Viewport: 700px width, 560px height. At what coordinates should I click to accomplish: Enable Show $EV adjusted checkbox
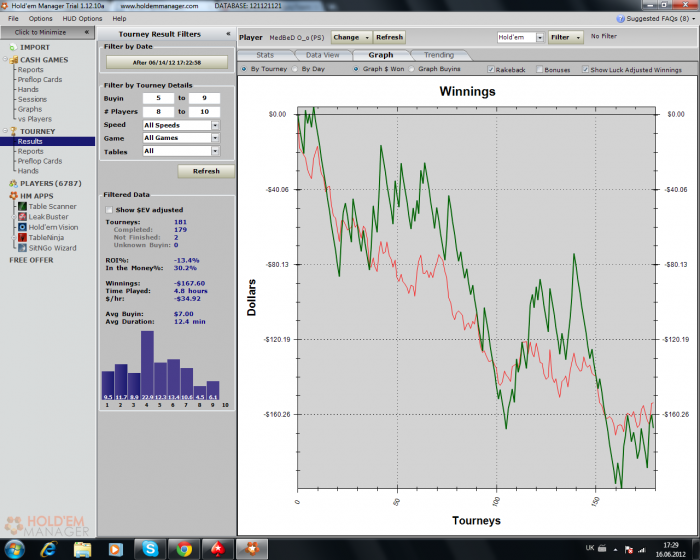pos(109,210)
